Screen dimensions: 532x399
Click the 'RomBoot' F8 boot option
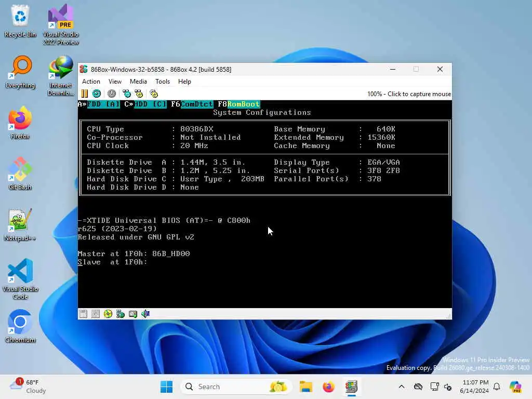click(x=243, y=104)
